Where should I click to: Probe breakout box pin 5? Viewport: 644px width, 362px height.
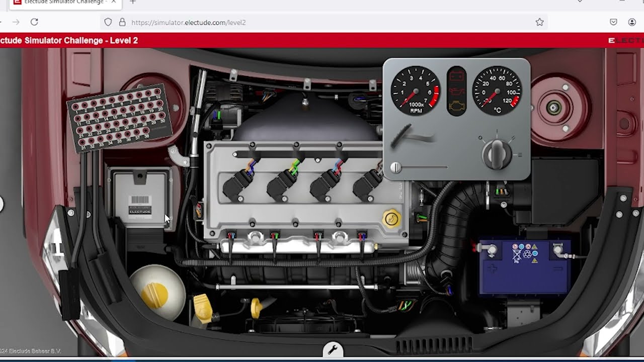click(x=112, y=100)
